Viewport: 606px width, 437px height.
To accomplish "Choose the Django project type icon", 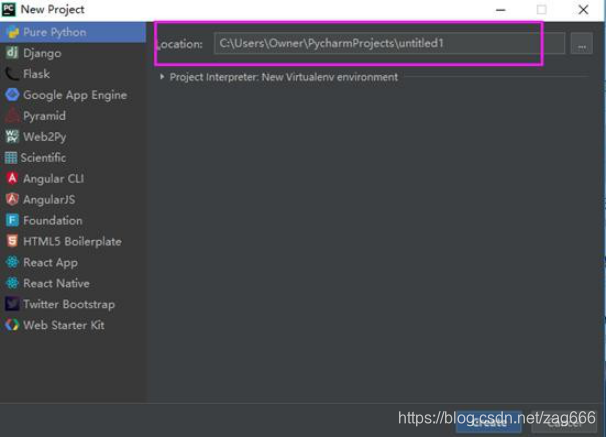I will coord(12,53).
